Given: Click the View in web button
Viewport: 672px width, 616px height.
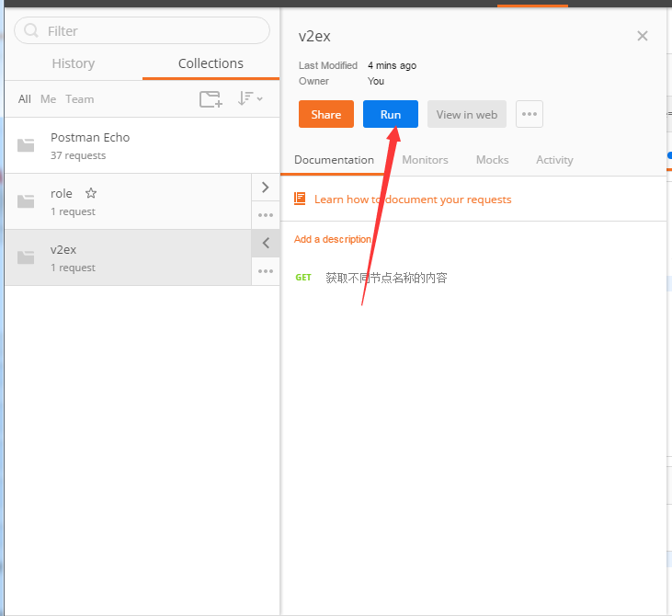Looking at the screenshot, I should pos(467,114).
